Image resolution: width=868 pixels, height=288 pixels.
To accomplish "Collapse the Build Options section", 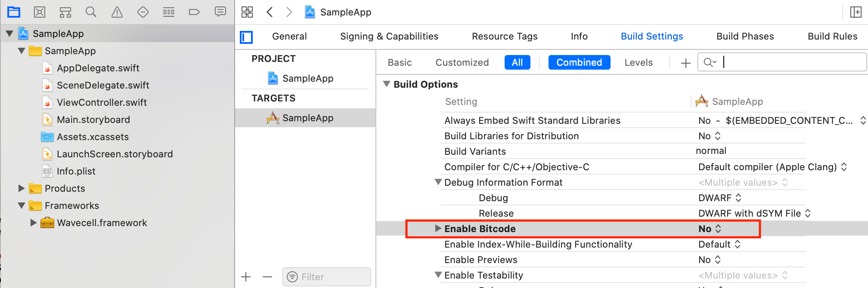I will tap(387, 84).
